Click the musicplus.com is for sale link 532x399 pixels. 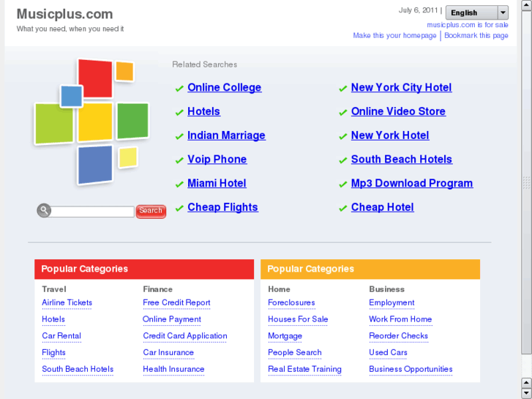467,25
